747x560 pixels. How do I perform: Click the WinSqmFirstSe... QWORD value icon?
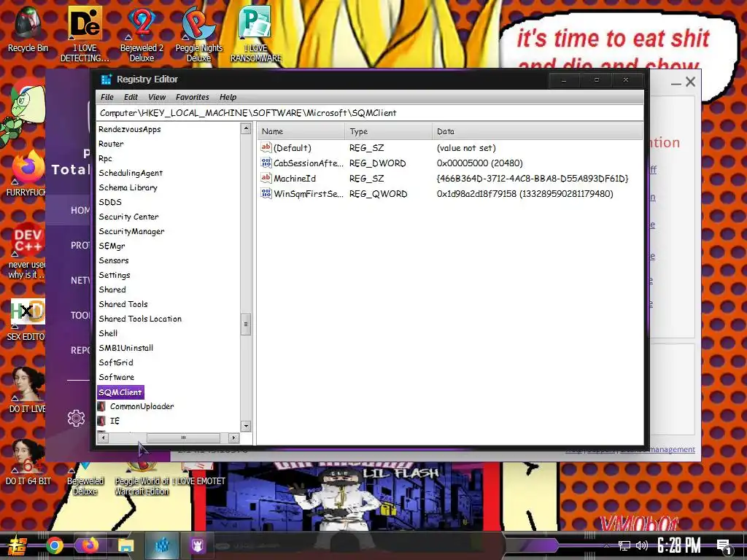pos(266,193)
